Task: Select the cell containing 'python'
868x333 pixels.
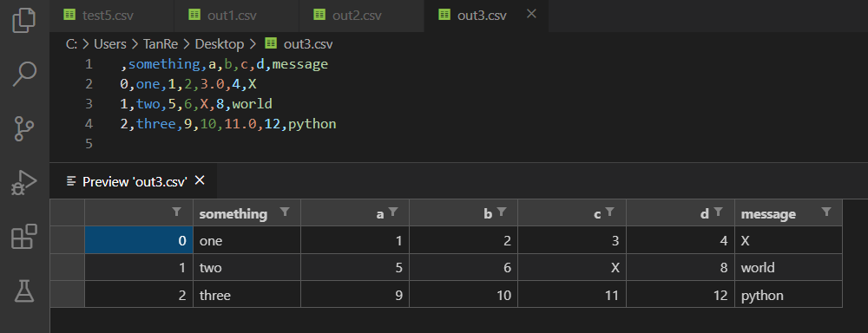Action: [x=788, y=296]
